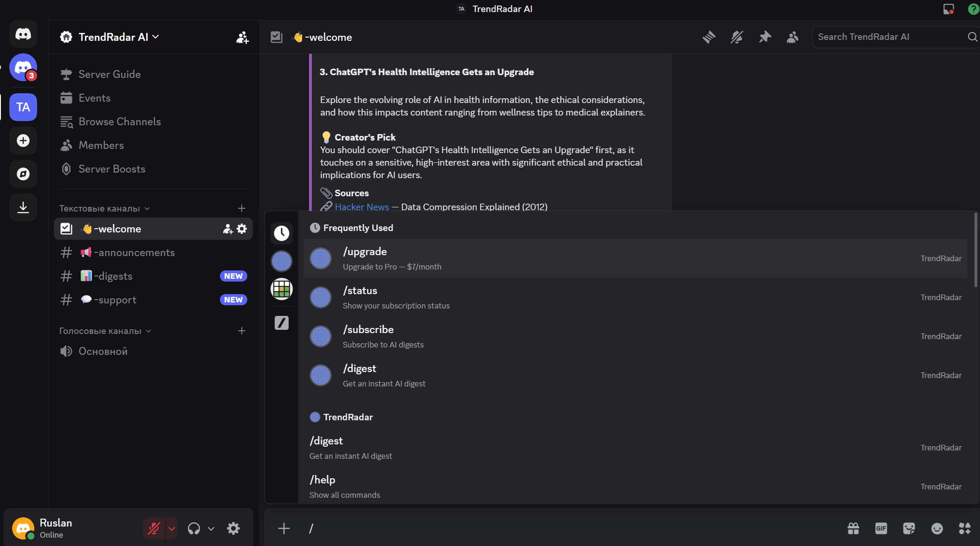Open server icon with 3 notifications badge
Screen dimensions: 980x546
click(23, 67)
